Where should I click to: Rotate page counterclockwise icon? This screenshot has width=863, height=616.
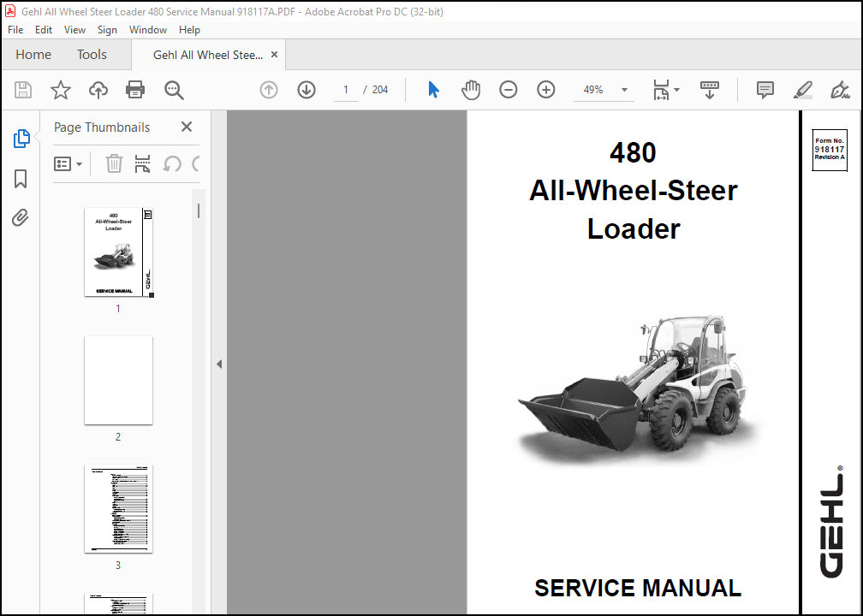point(172,163)
